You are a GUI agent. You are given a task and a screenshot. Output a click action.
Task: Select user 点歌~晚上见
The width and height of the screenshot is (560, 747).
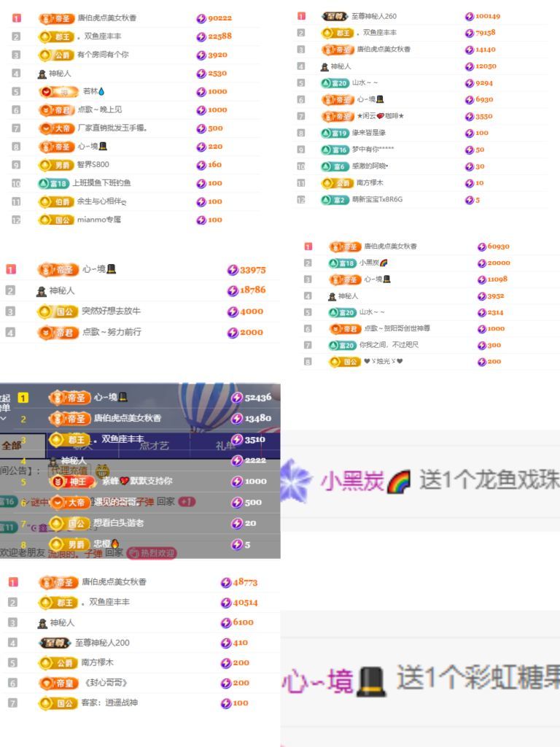click(100, 109)
